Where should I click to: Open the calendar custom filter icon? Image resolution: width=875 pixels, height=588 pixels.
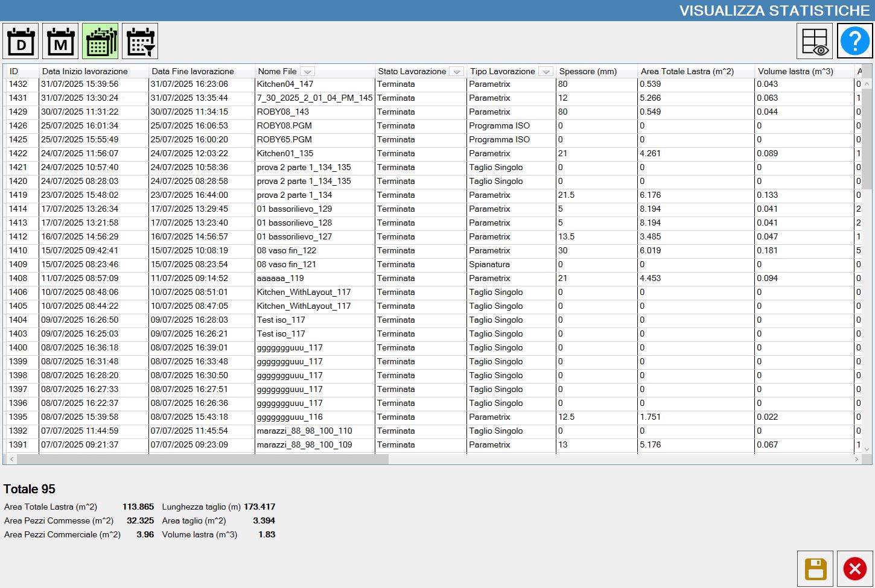[140, 41]
